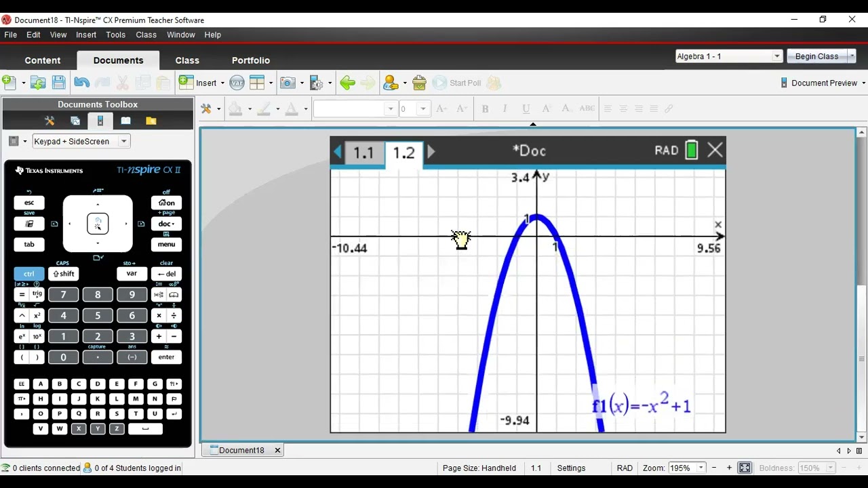The image size is (868, 488).
Task: Click the tab key on keypad
Action: tap(29, 245)
